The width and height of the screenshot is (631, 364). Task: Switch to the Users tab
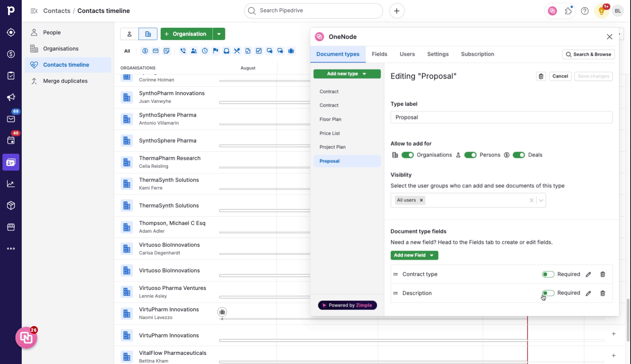[407, 54]
